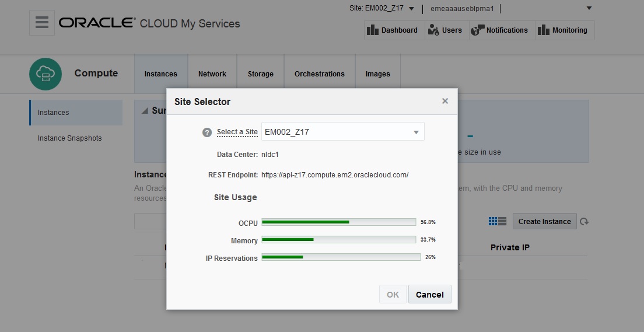Go to Users management

pyautogui.click(x=445, y=30)
